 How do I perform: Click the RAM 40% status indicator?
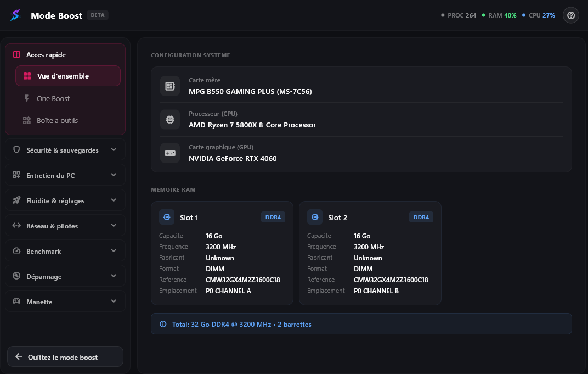(x=499, y=15)
